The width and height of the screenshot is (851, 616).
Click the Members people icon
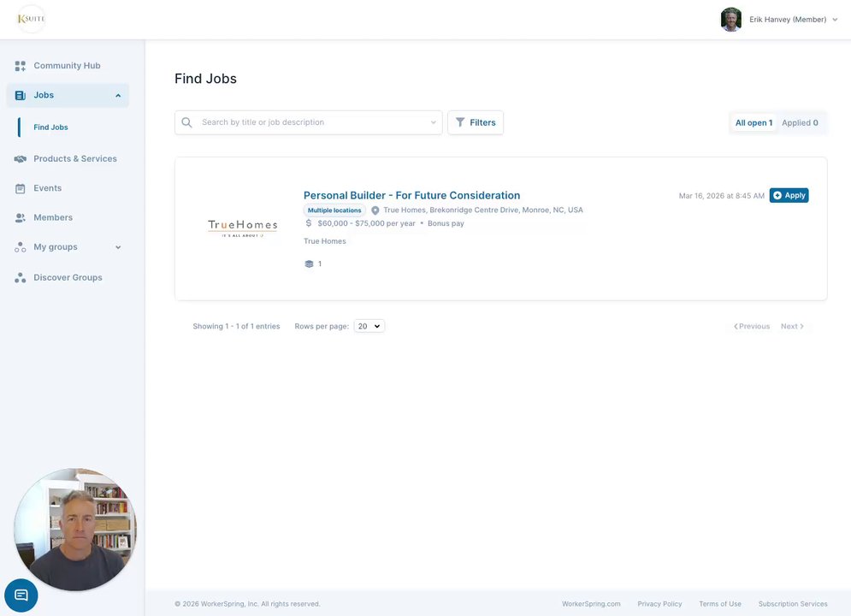tap(21, 218)
